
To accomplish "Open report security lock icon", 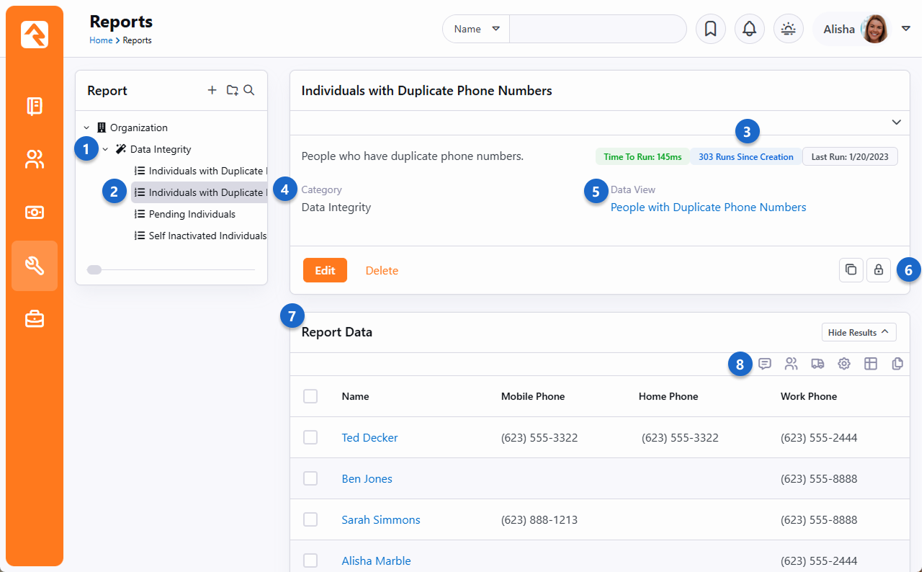I will (878, 269).
